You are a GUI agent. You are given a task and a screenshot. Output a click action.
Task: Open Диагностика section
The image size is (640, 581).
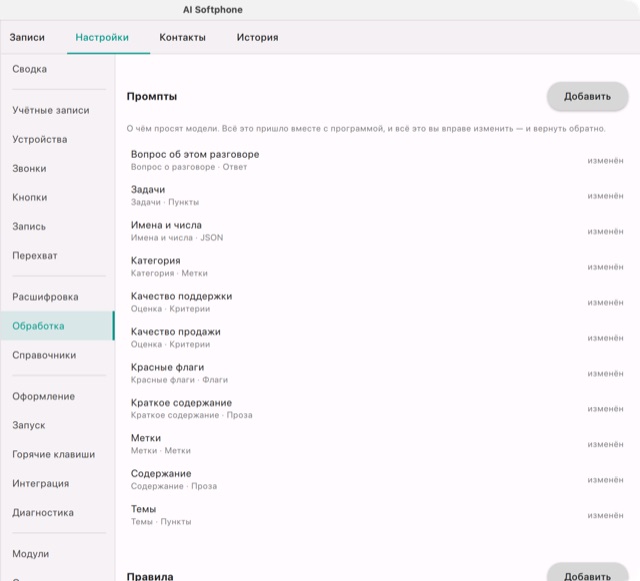click(58, 512)
